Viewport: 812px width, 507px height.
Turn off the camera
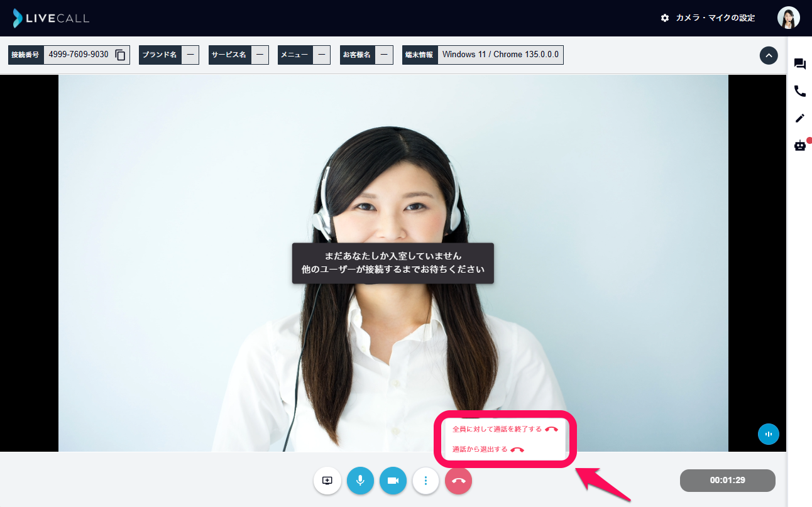(x=393, y=481)
